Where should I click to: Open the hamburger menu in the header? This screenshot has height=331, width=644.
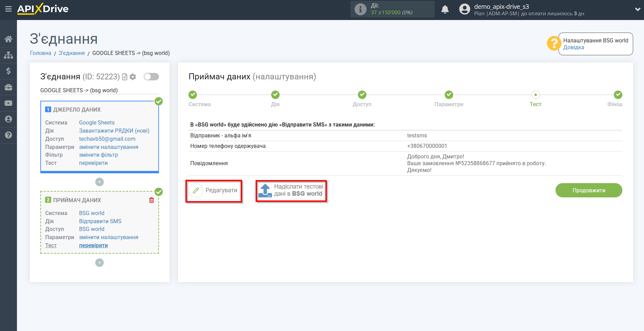pos(8,9)
